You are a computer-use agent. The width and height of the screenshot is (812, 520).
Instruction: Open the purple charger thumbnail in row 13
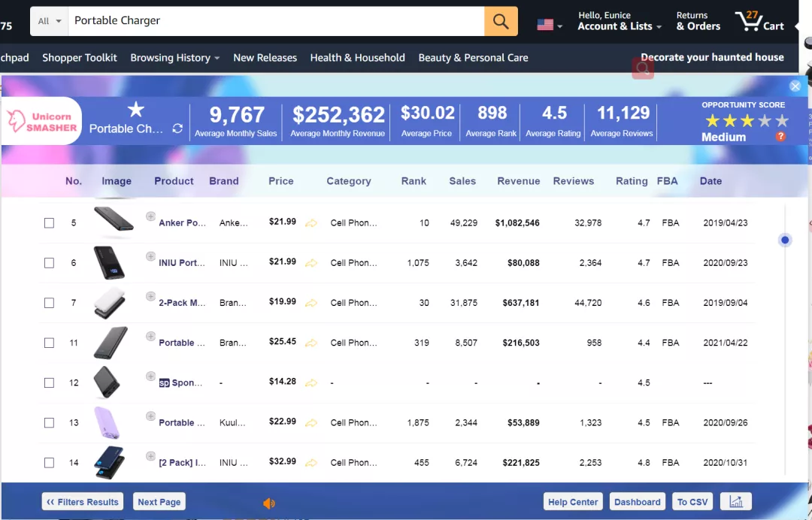[108, 422]
